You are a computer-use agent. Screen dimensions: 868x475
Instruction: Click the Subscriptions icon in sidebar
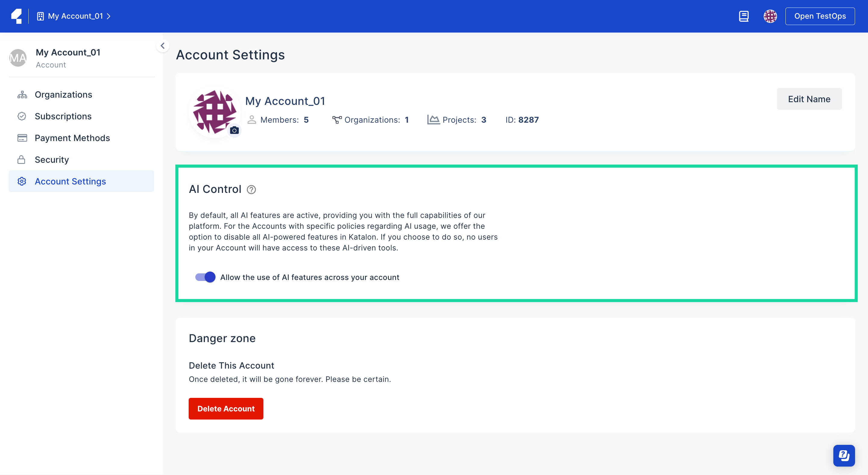pyautogui.click(x=22, y=116)
